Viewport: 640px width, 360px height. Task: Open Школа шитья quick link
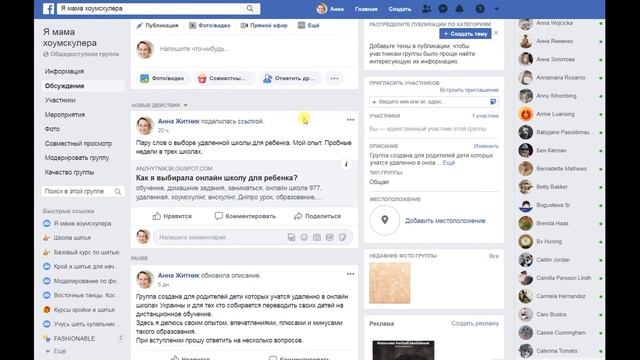[x=72, y=238]
